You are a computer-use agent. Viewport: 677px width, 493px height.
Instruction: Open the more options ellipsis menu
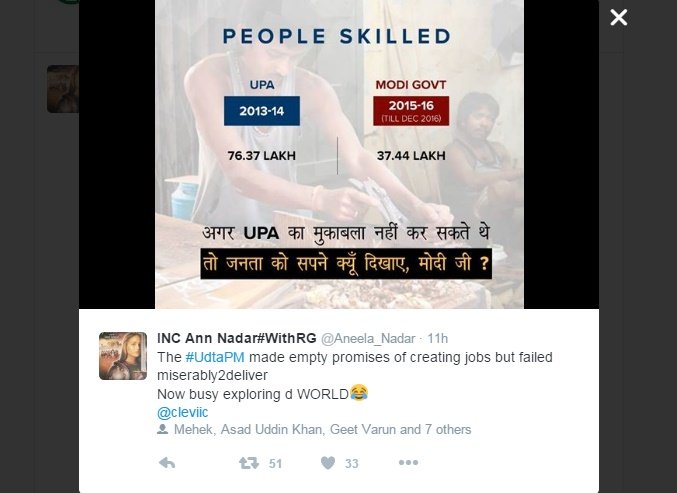pyautogui.click(x=408, y=463)
